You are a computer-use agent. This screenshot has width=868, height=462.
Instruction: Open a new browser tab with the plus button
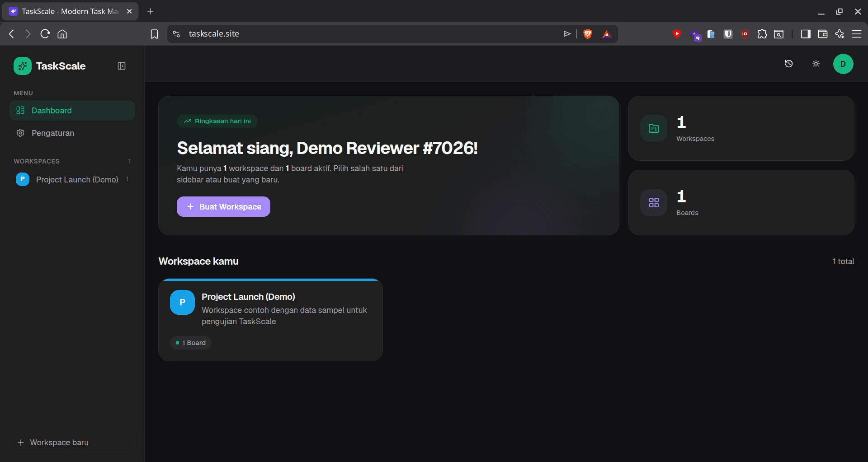tap(150, 11)
